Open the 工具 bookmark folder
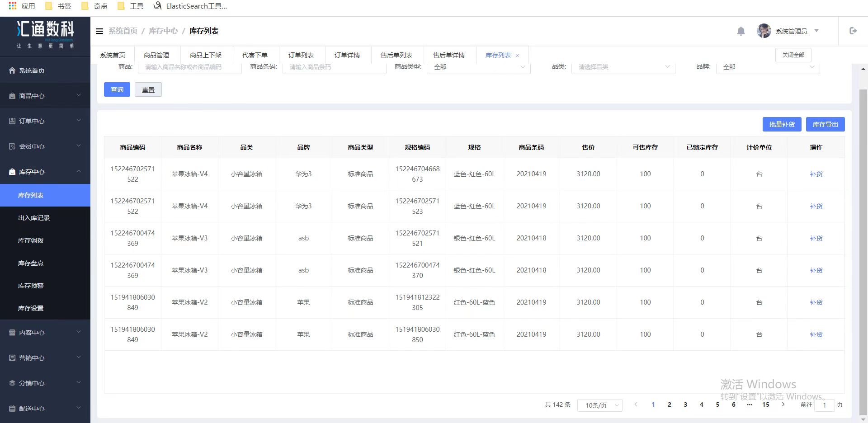The image size is (868, 423). (131, 6)
